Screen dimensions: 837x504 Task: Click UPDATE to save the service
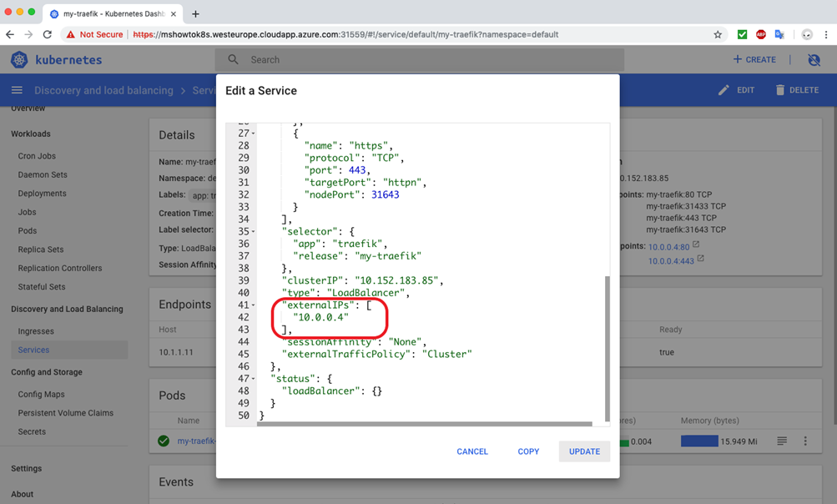point(584,451)
